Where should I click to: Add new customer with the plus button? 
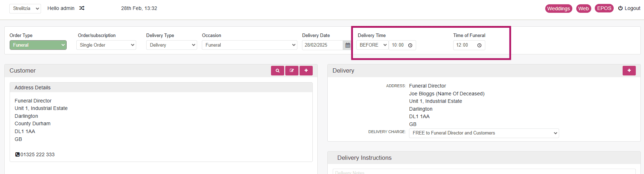pos(306,70)
